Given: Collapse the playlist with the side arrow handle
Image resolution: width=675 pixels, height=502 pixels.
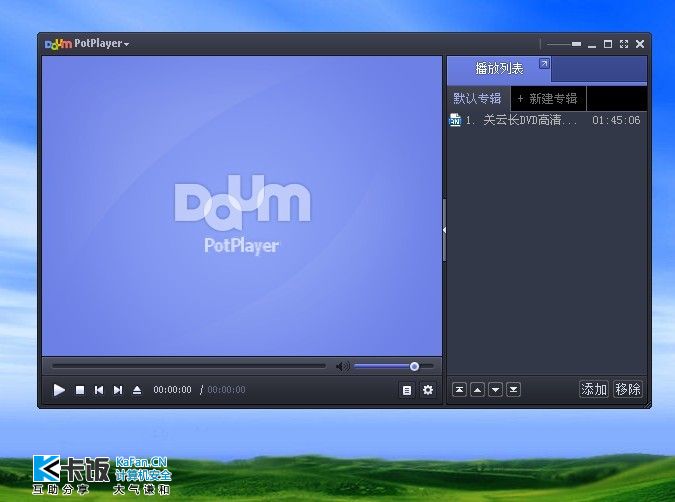Looking at the screenshot, I should [x=444, y=230].
